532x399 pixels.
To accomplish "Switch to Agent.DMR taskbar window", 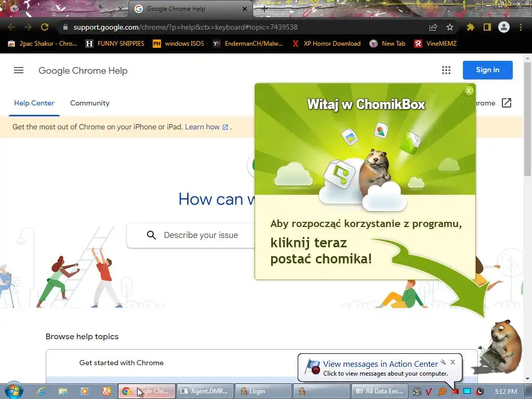I will click(205, 391).
